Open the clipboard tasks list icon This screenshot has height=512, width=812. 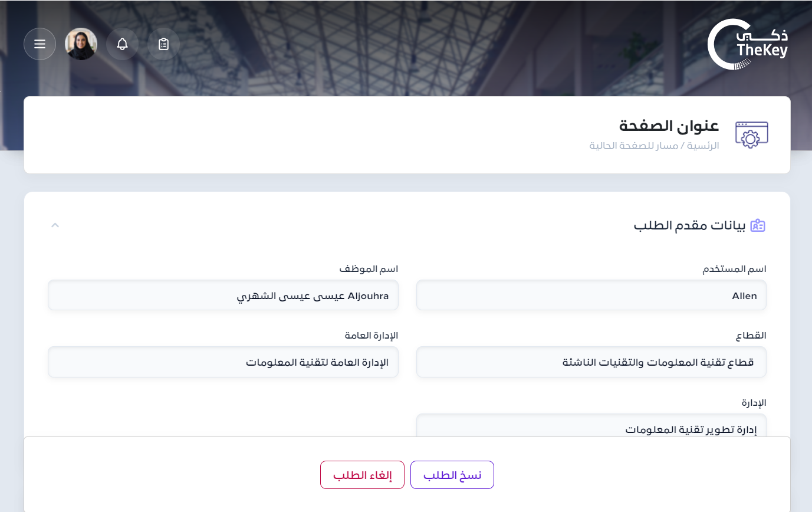pos(163,44)
